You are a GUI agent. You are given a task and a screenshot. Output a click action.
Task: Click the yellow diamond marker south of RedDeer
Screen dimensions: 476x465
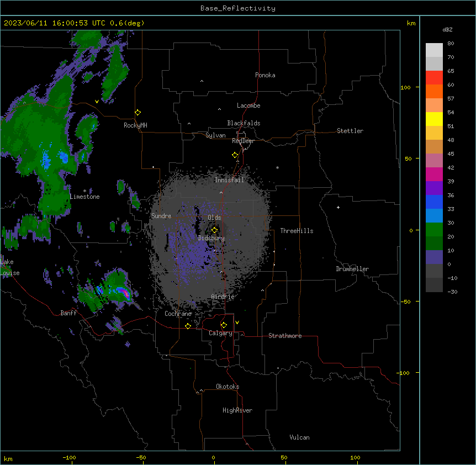coord(235,155)
